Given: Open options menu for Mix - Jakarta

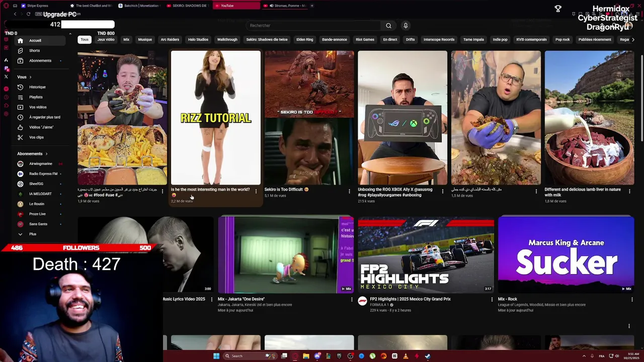Looking at the screenshot, I should coord(352,300).
